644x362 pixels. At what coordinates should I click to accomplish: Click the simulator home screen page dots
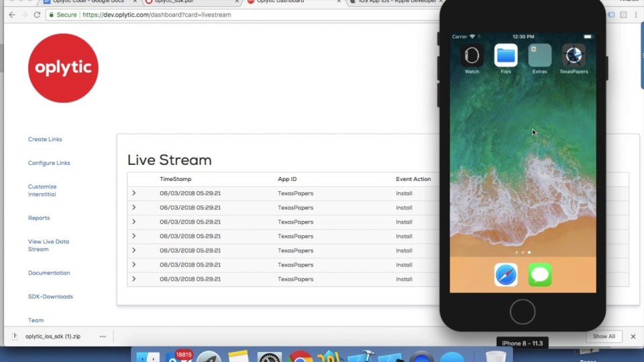tap(523, 253)
